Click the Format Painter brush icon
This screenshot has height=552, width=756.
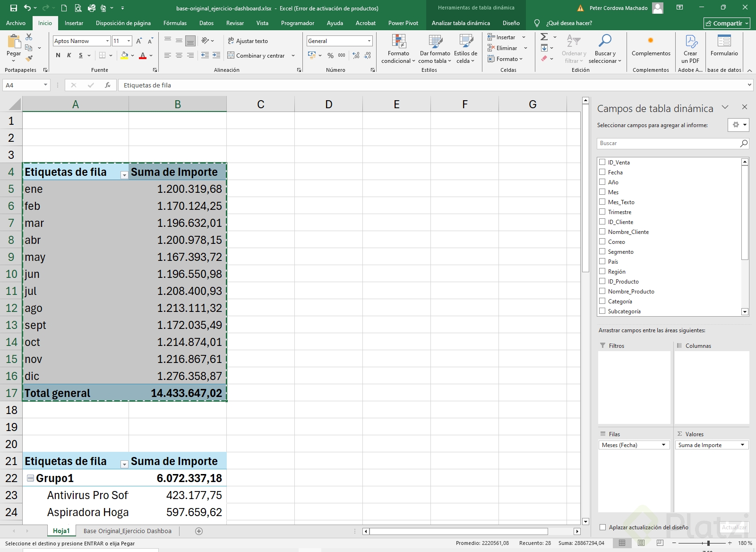pyautogui.click(x=29, y=59)
